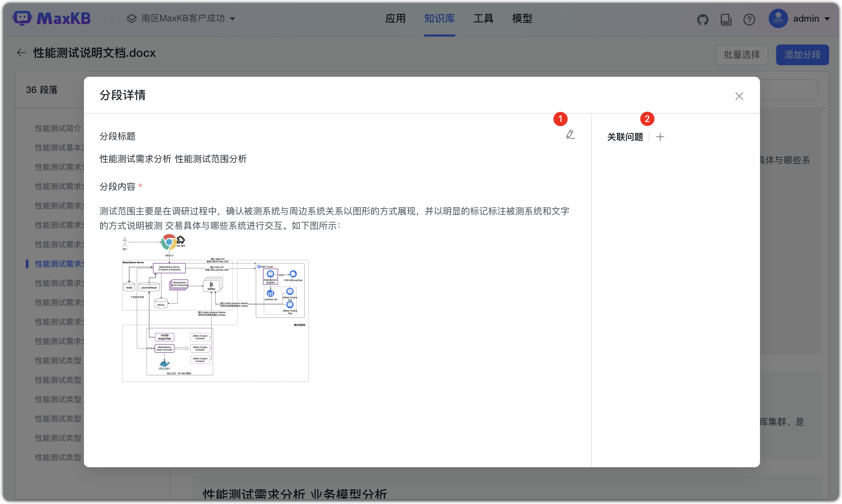Click the edit pencil icon for the segment
842x504 pixels.
(x=570, y=135)
